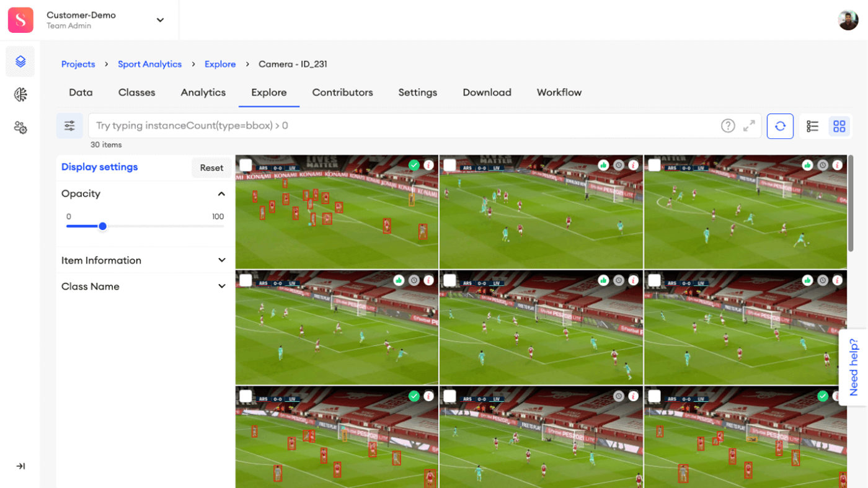Collapse the Opacity section
This screenshot has width=868, height=488.
pos(221,194)
